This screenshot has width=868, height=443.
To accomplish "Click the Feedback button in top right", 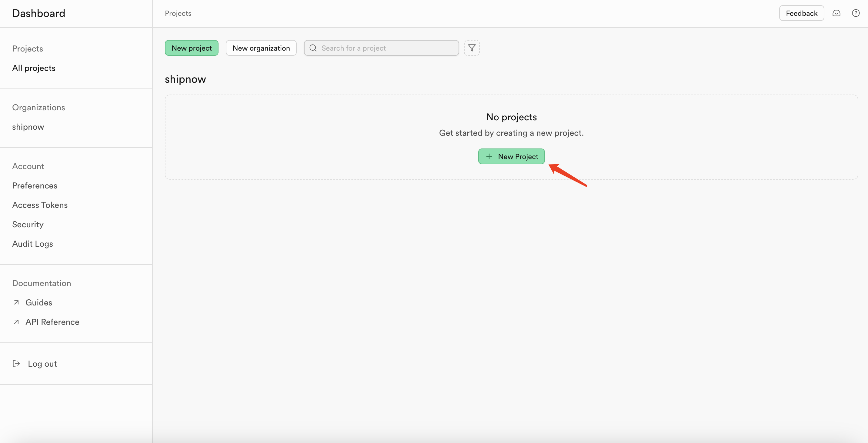I will [801, 13].
